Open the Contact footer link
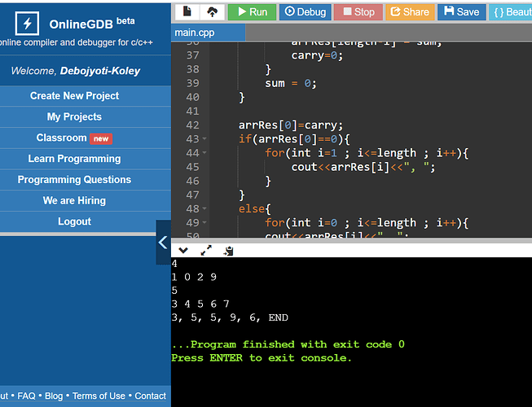This screenshot has width=532, height=407. (150, 396)
